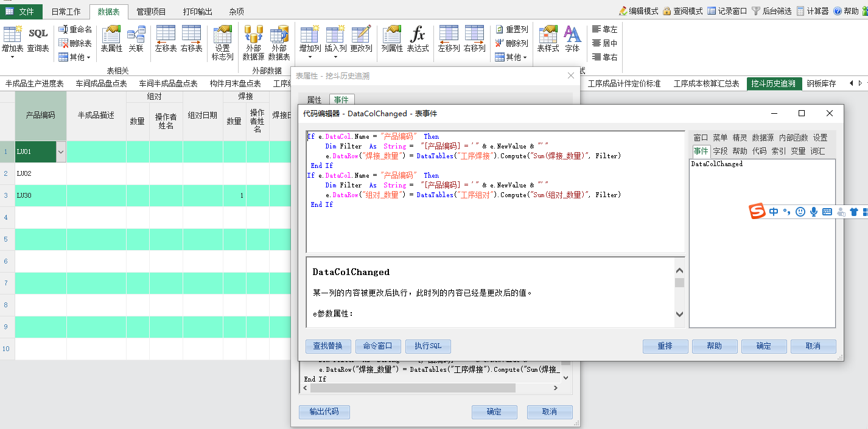Screen dimensions: 868x429
Task: Open the 钢板库存 table tab
Action: coord(821,84)
